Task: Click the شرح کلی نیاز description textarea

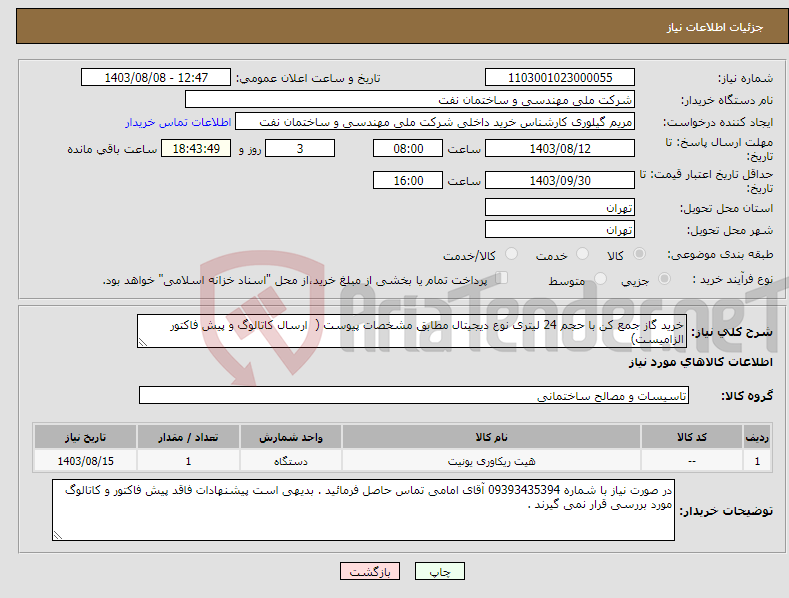Action: (412, 331)
